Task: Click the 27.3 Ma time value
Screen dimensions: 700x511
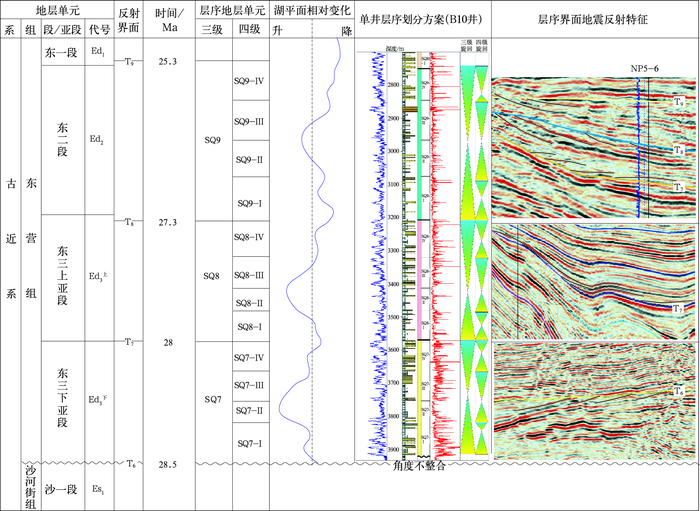Action: [x=167, y=222]
